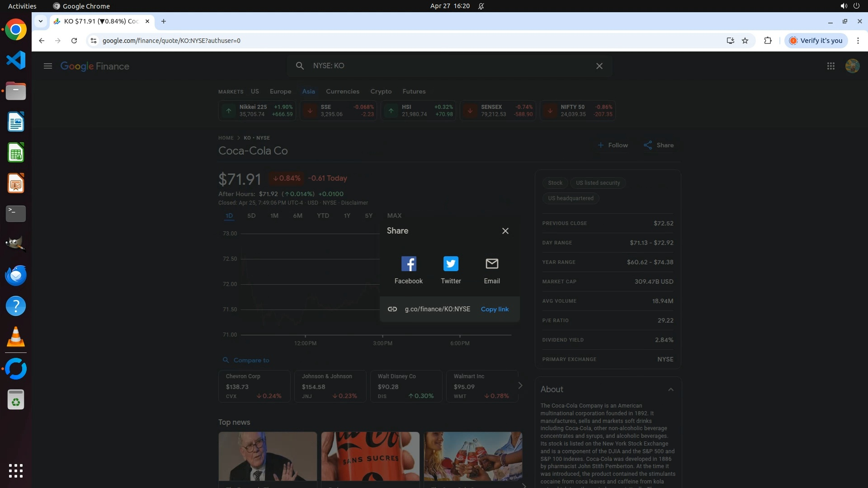Open Chrome extensions puzzle icon

point(768,41)
